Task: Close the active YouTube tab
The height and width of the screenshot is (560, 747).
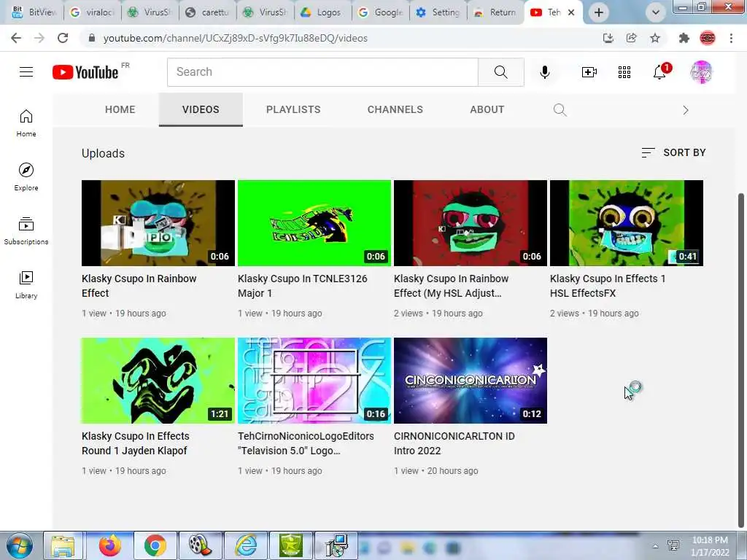Action: tap(571, 12)
